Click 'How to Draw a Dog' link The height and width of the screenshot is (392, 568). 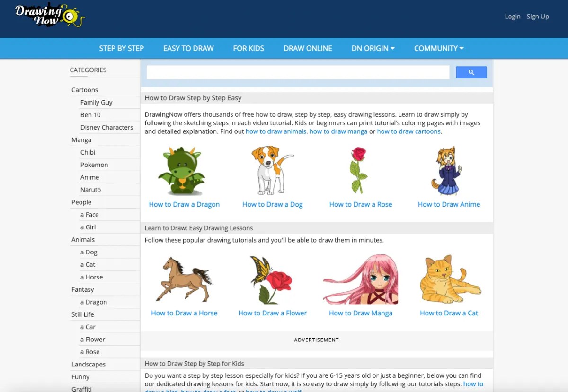point(273,204)
